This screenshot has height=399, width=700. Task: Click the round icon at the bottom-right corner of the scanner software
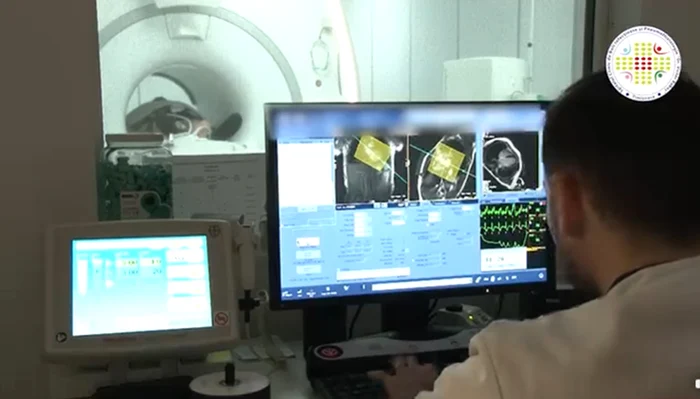coord(541,276)
